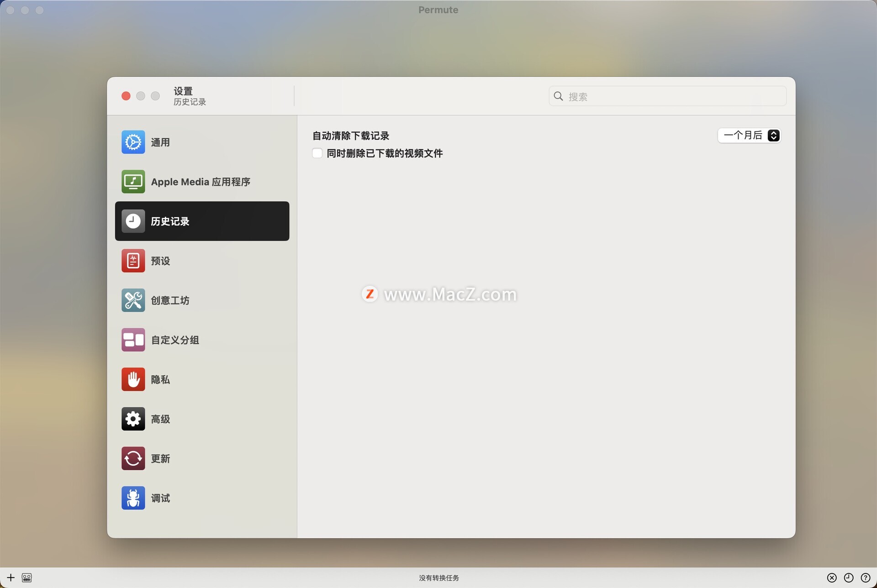This screenshot has width=877, height=588.
Task: Switch to the 通用 settings section
Action: coord(202,142)
